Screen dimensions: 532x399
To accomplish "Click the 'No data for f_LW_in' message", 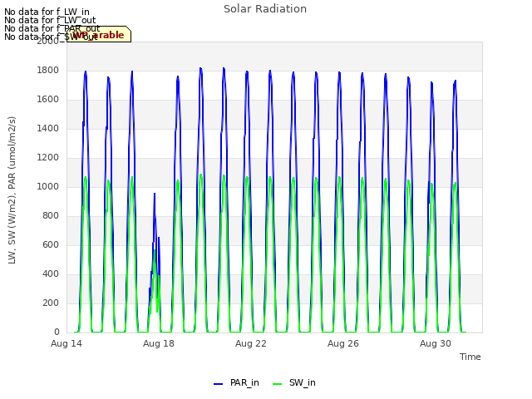I will coord(47,12).
